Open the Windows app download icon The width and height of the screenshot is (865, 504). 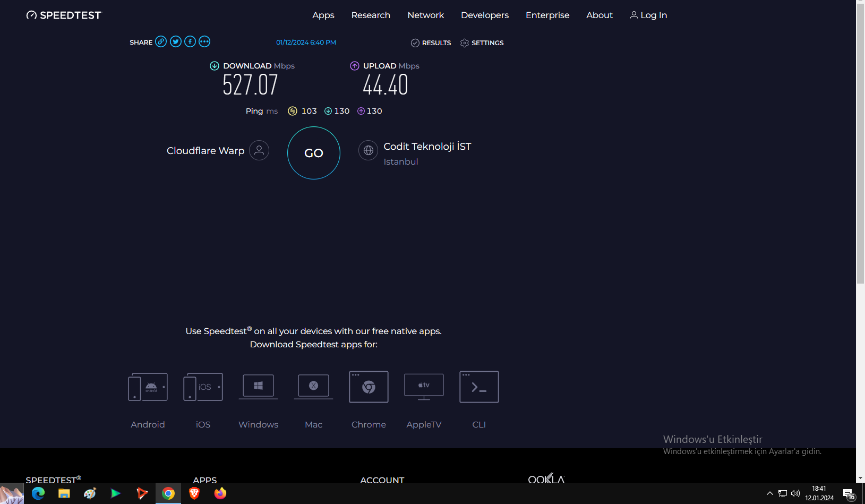tap(258, 387)
